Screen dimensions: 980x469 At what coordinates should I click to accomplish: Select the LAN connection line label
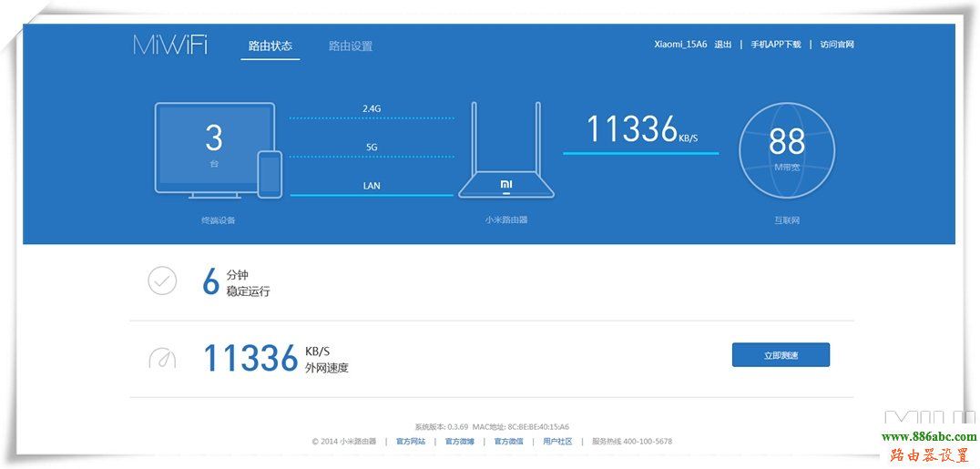coord(372,186)
